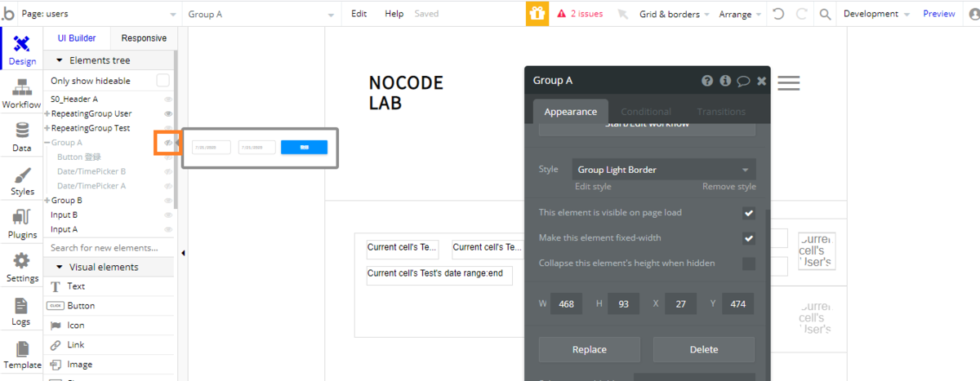This screenshot has width=980, height=381.
Task: Switch to the Responsive tab
Action: click(143, 38)
